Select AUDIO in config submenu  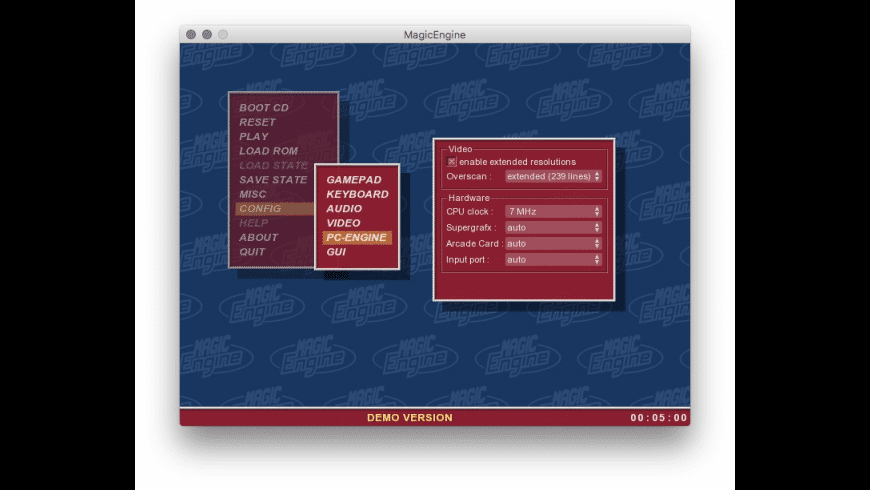click(x=343, y=209)
